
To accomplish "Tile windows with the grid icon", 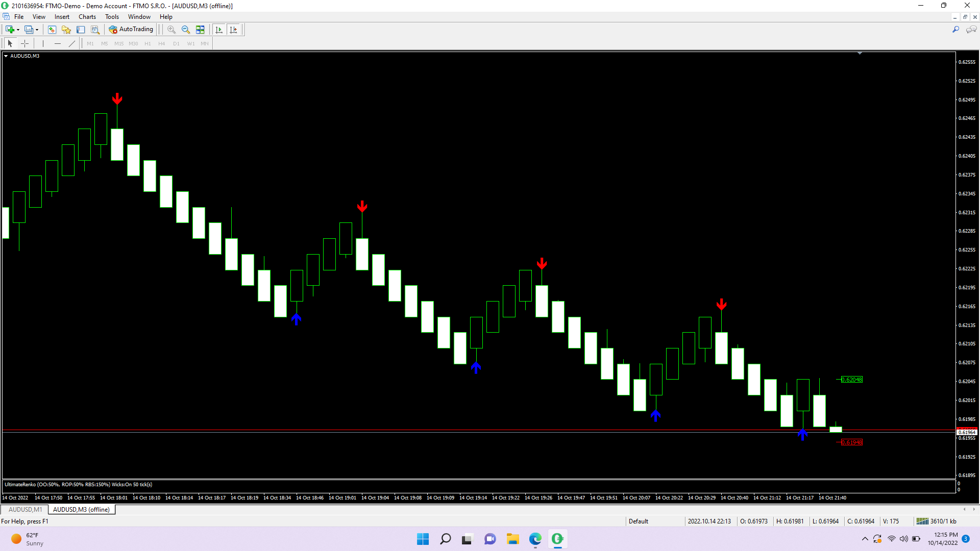I will [x=200, y=30].
